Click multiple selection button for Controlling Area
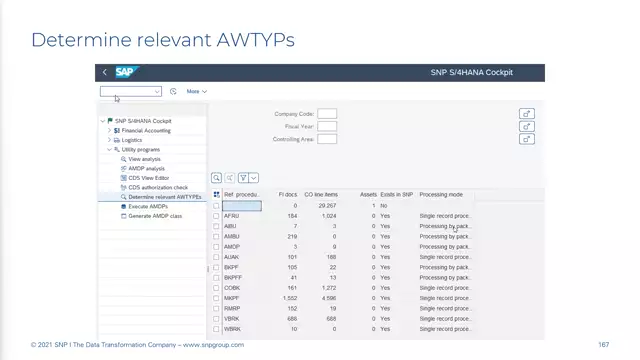640x360 pixels. click(527, 139)
